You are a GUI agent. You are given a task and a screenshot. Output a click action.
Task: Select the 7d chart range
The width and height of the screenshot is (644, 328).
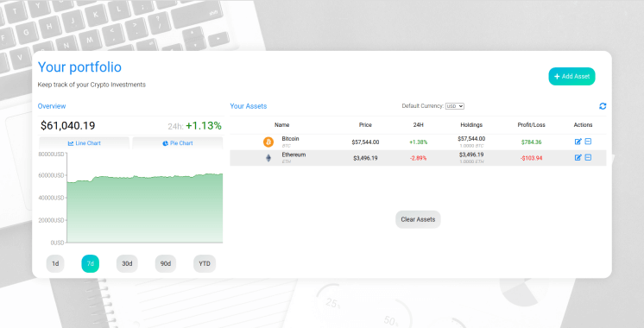click(91, 263)
